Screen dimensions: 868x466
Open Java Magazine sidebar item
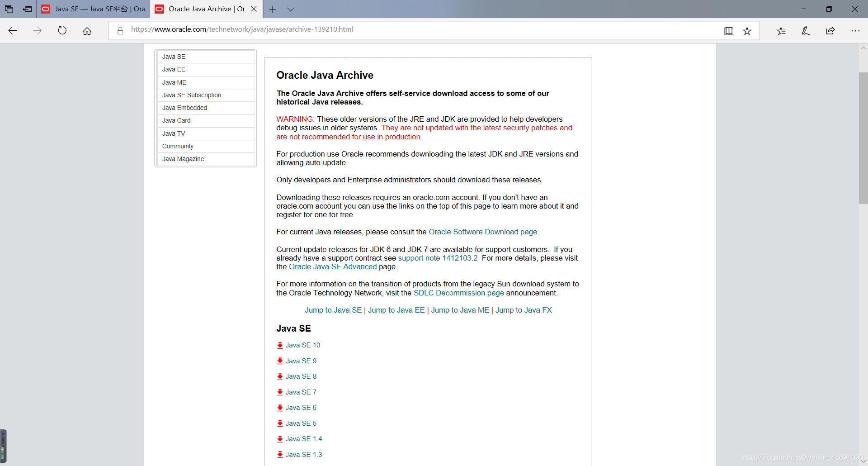tap(206, 159)
